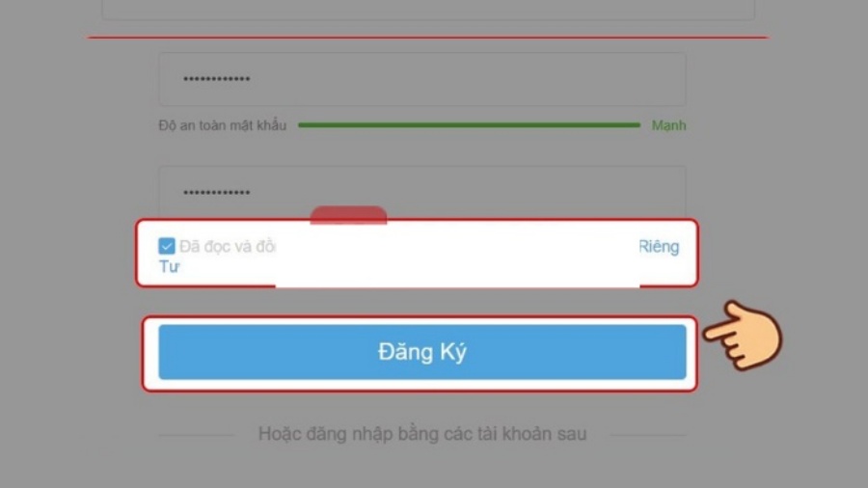
Task: Click the green password strength bar
Action: 469,125
